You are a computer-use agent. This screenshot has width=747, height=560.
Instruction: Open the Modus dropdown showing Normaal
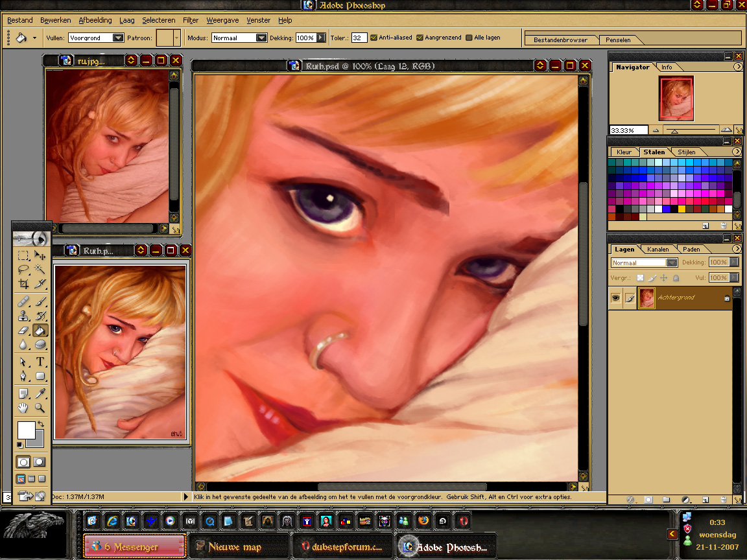pos(261,38)
